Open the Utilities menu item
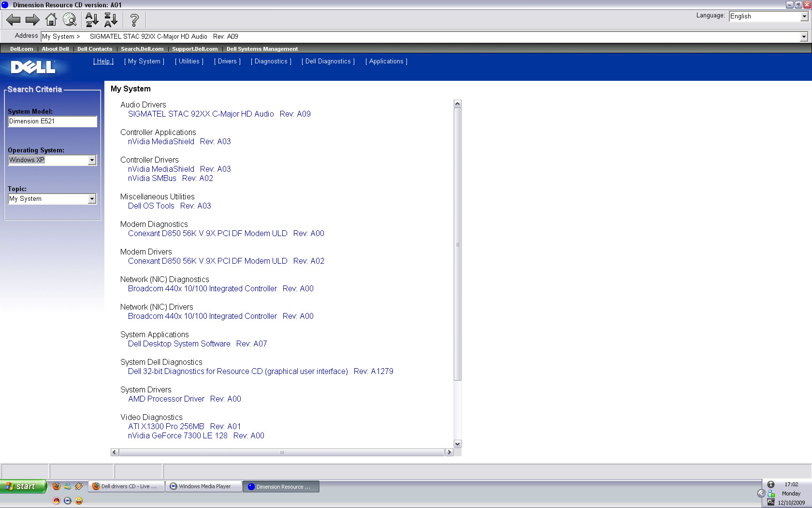Viewport: 812px width, 508px height. pyautogui.click(x=189, y=61)
